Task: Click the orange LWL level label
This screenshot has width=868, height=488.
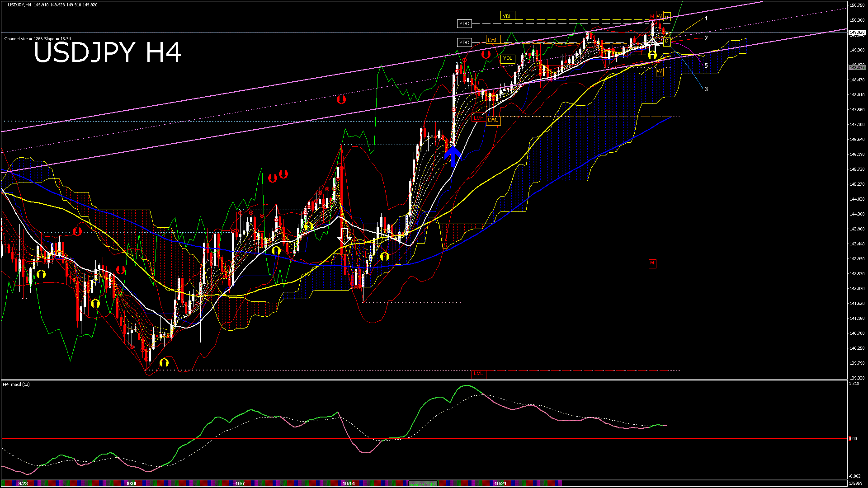Action: point(493,120)
